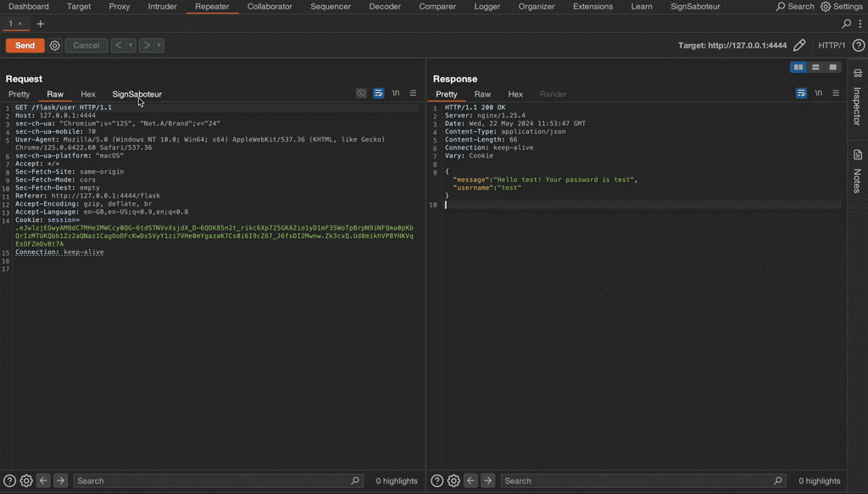Jump to next match in Request search
This screenshot has height=494, width=868.
click(x=60, y=480)
